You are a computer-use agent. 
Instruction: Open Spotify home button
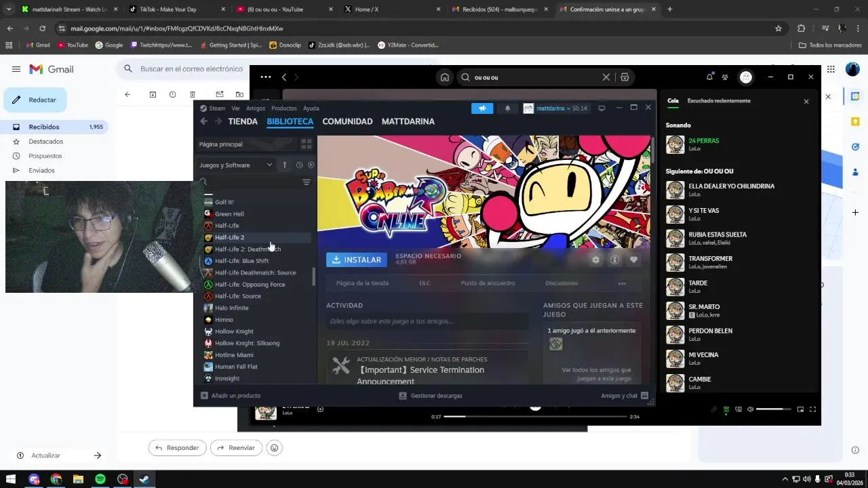445,77
